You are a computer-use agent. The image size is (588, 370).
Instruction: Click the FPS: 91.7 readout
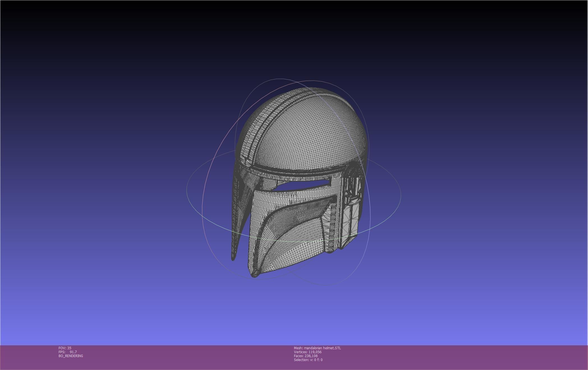(x=68, y=352)
